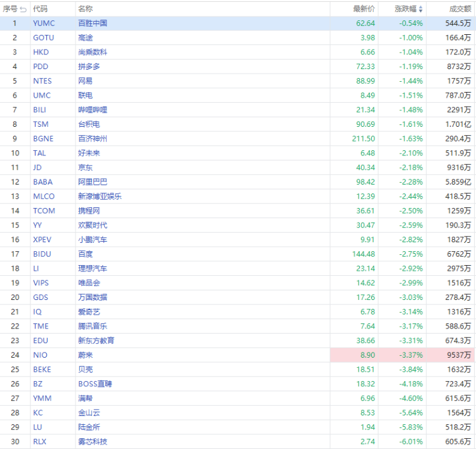Image resolution: width=476 pixels, height=449 pixels.
Task: Click the 代码 column header
Action: 41,9
